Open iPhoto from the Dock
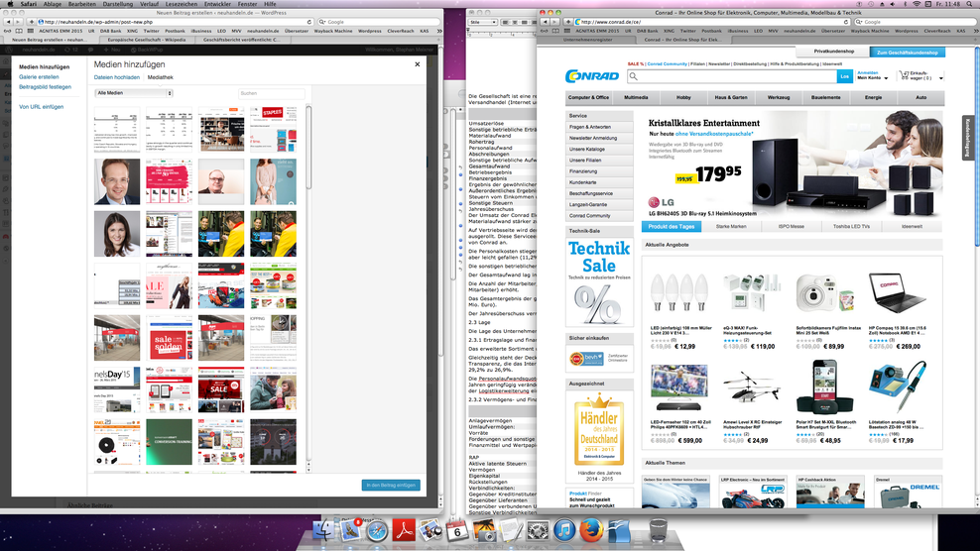 [x=484, y=530]
